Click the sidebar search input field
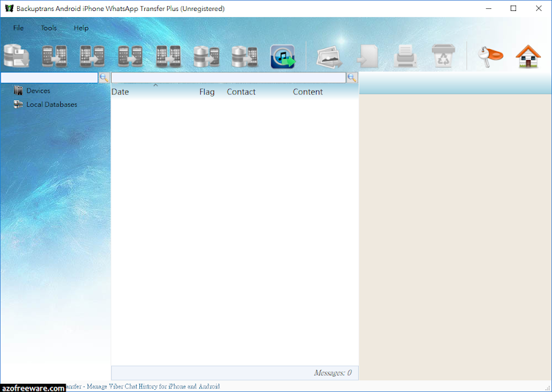 pos(49,77)
